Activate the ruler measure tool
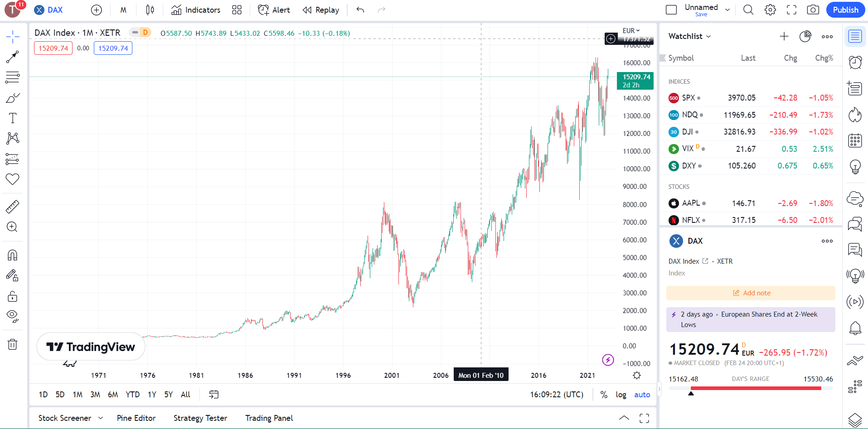This screenshot has height=429, width=868. (x=13, y=207)
